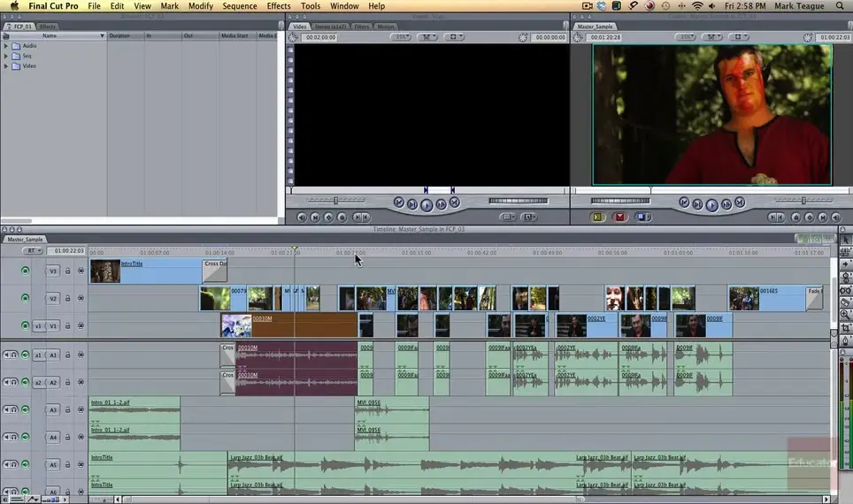Viewport: 853px width, 504px height.
Task: Open Canvas zoom percentage pop-up
Action: point(686,37)
